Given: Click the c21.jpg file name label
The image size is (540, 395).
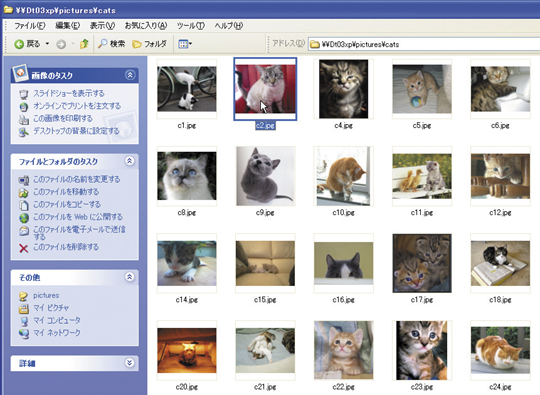Looking at the screenshot, I should point(265,387).
